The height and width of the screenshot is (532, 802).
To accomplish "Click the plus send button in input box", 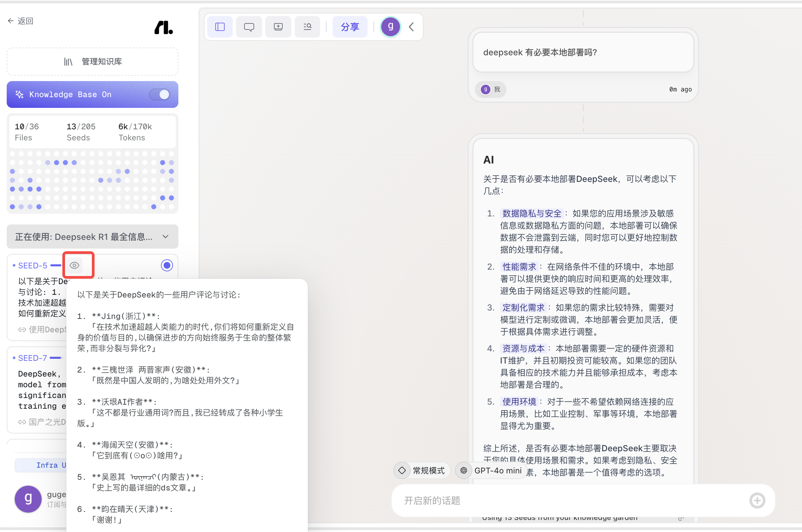I will [x=757, y=501].
